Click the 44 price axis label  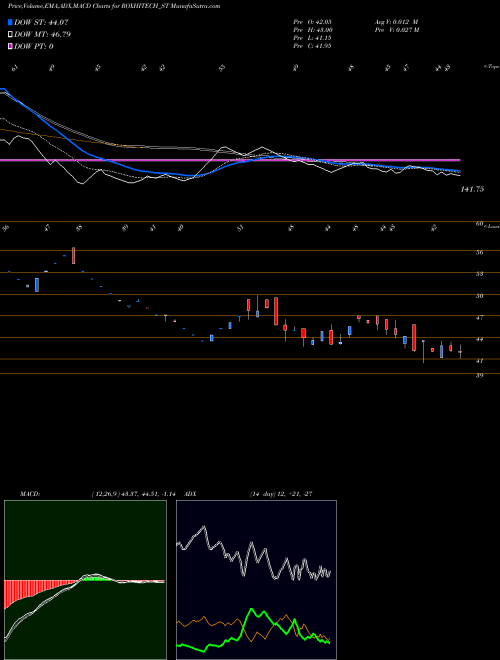tap(479, 339)
